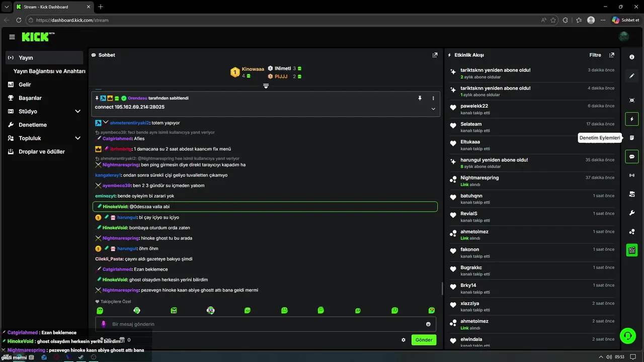Pop out the Etkinlik Akışı panel
This screenshot has height=362, width=644.
tap(612, 55)
